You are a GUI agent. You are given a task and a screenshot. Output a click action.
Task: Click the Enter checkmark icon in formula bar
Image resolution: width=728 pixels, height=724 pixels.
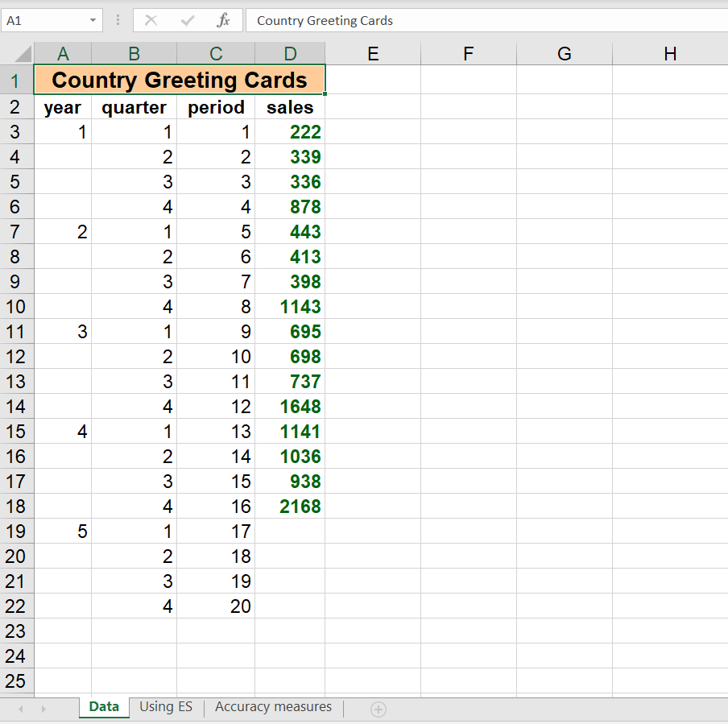click(188, 20)
